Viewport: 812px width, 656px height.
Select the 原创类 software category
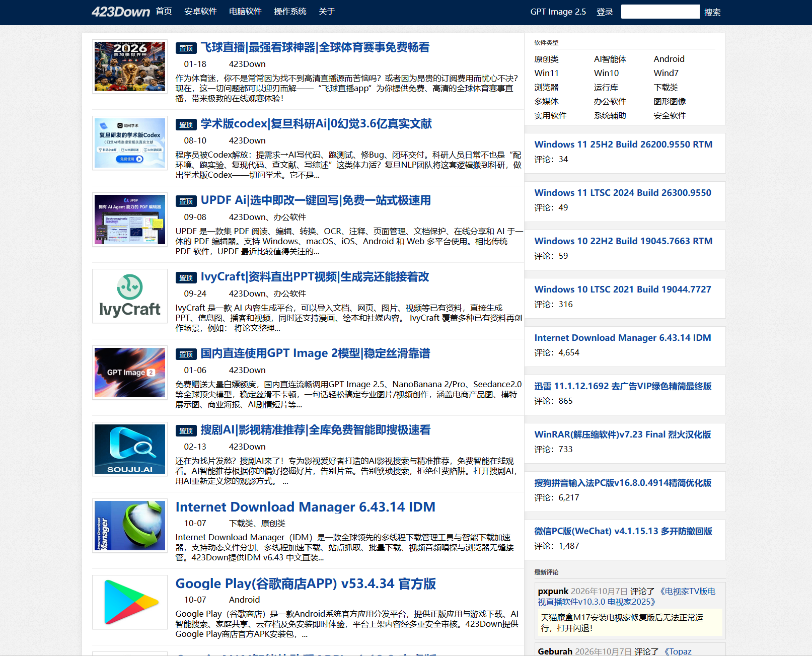(546, 59)
